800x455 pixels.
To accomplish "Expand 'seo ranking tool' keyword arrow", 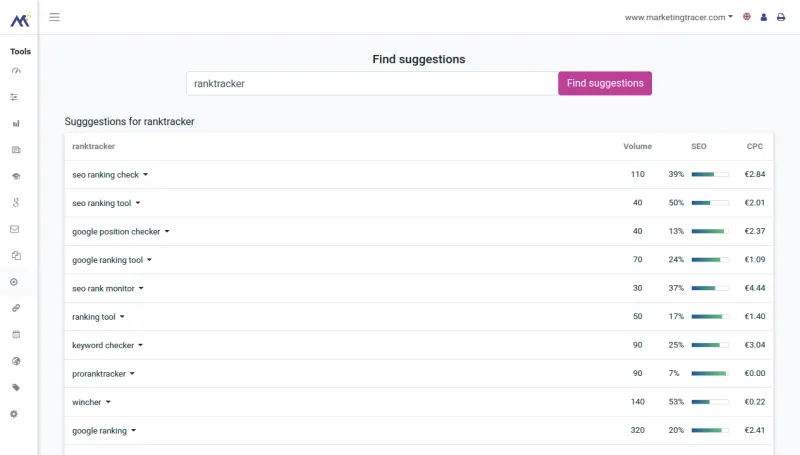I will (x=138, y=203).
